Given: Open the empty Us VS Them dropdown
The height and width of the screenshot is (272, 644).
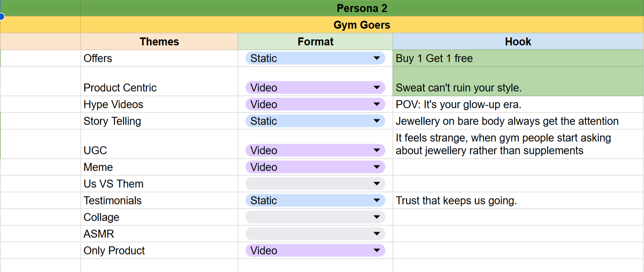Looking at the screenshot, I should click(x=376, y=184).
